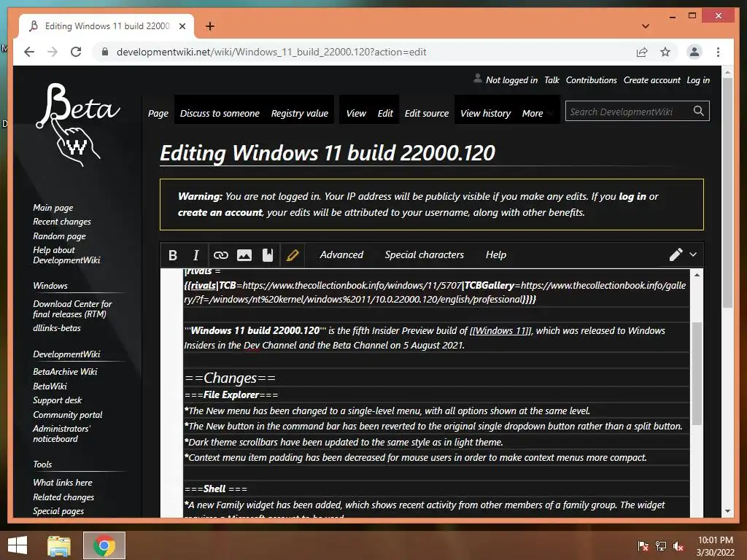
Task: Open Action Center flag tray icon
Action: click(x=643, y=546)
